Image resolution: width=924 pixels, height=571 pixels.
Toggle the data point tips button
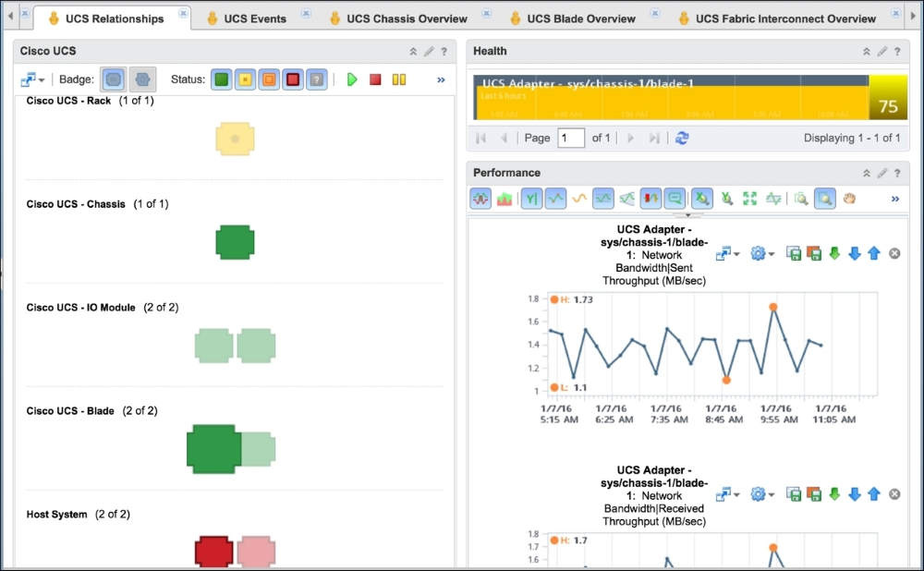click(x=675, y=199)
